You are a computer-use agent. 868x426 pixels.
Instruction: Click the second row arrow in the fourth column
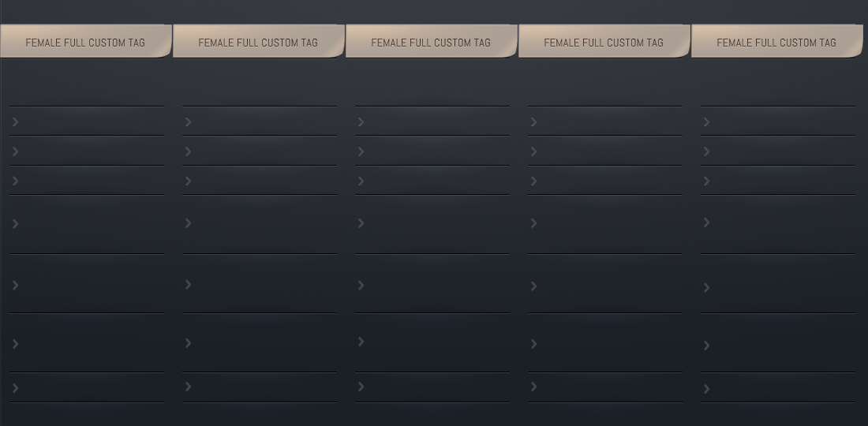pyautogui.click(x=533, y=151)
